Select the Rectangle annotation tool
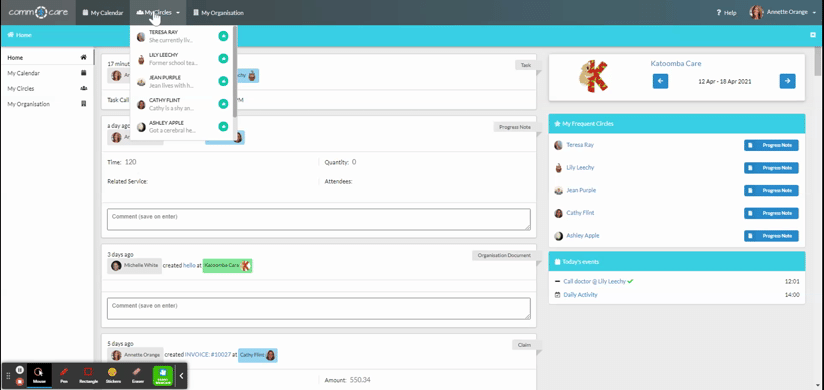824x390 pixels. [88, 375]
